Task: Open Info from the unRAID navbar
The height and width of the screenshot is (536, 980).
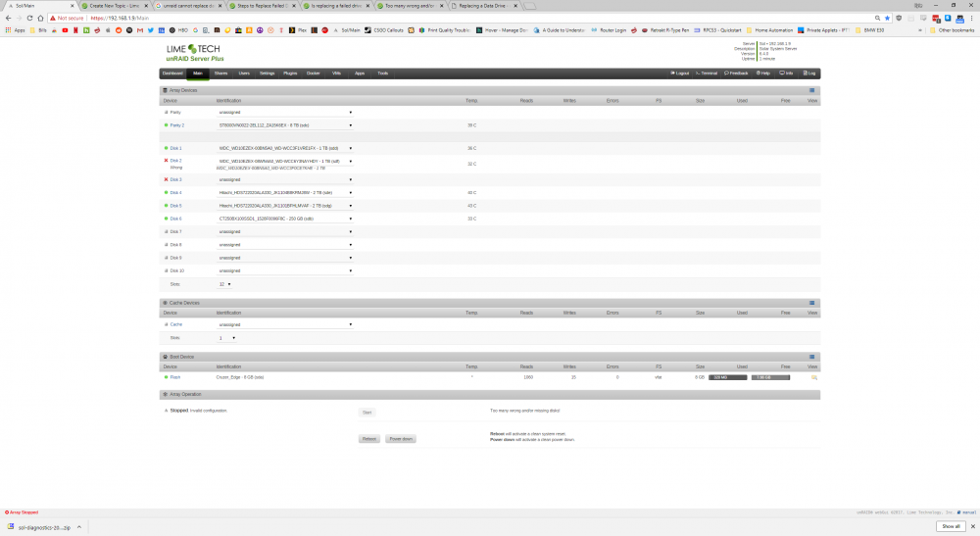Action: click(x=786, y=73)
